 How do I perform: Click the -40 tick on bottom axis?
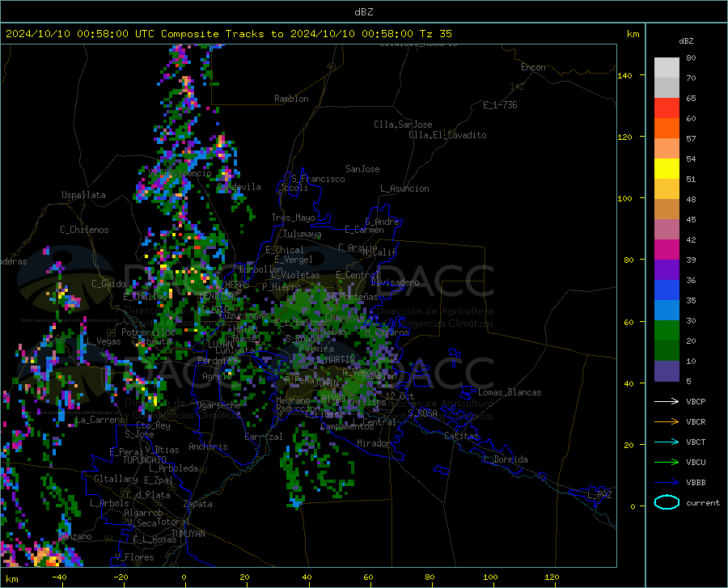[59, 577]
